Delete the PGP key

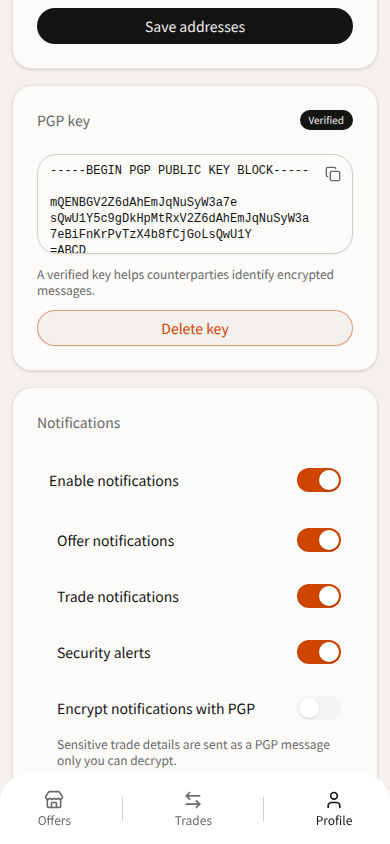point(195,328)
